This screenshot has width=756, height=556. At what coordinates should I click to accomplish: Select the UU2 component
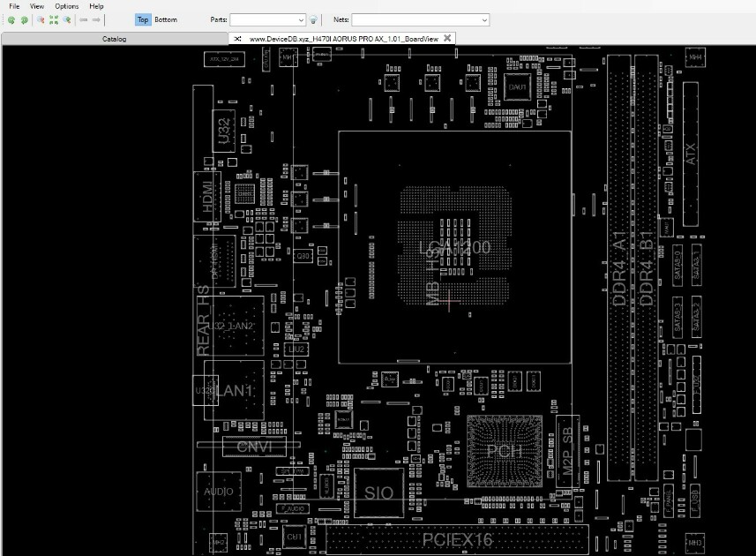(296, 349)
